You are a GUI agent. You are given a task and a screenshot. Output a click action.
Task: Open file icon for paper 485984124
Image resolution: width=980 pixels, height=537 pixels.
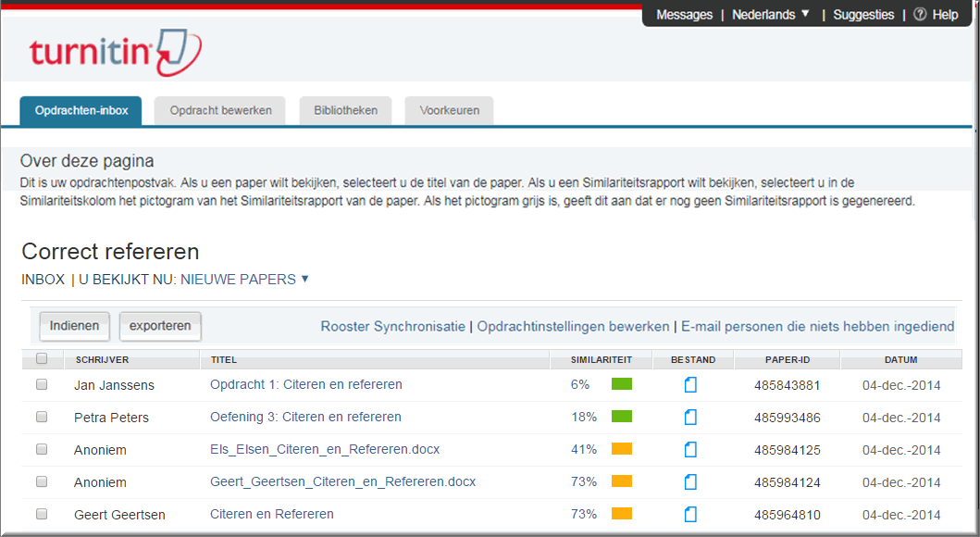click(690, 482)
